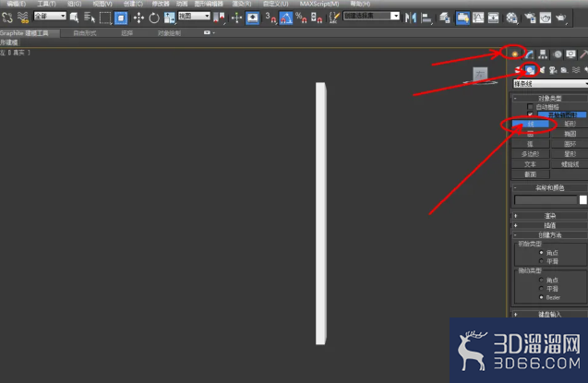
Task: Click the Align tool icon
Action: pos(426,18)
